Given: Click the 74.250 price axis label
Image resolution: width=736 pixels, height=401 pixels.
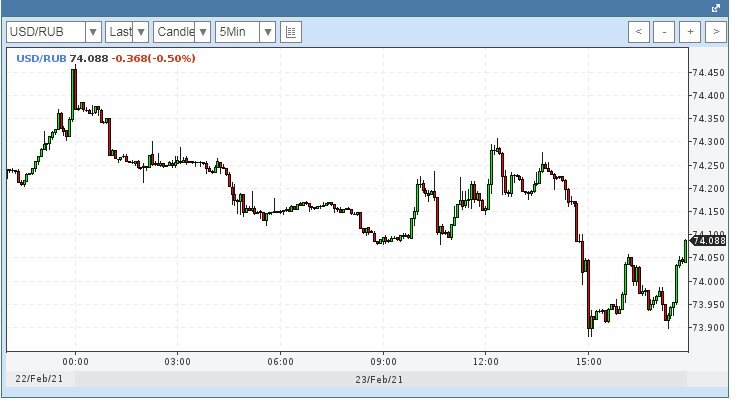Looking at the screenshot, I should click(x=708, y=165).
